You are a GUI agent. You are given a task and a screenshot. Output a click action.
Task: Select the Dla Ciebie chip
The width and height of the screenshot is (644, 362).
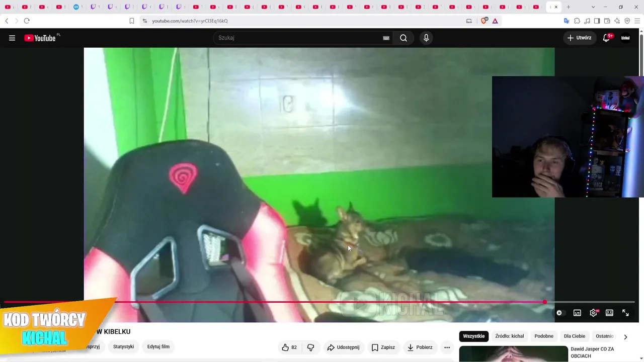click(x=575, y=336)
